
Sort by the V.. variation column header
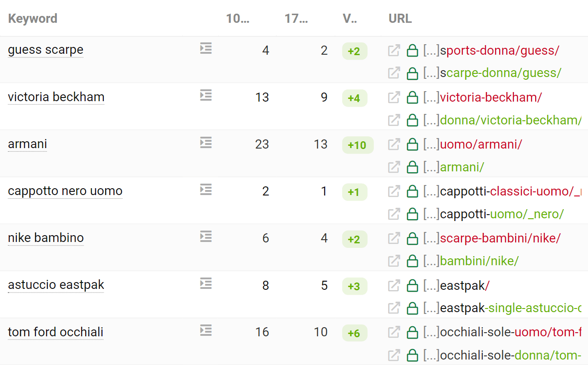(350, 19)
